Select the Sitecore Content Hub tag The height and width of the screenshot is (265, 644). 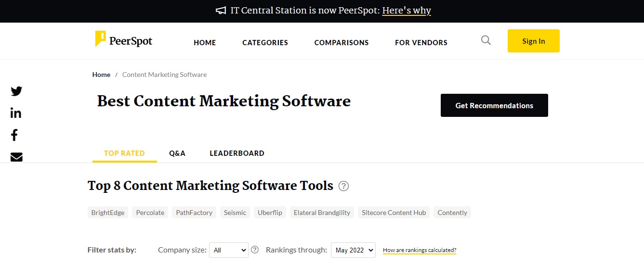pyautogui.click(x=394, y=213)
